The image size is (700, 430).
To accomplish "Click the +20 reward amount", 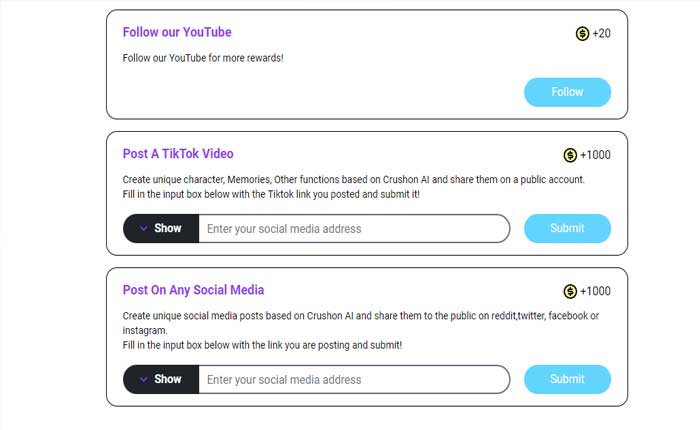I will pyautogui.click(x=601, y=34).
